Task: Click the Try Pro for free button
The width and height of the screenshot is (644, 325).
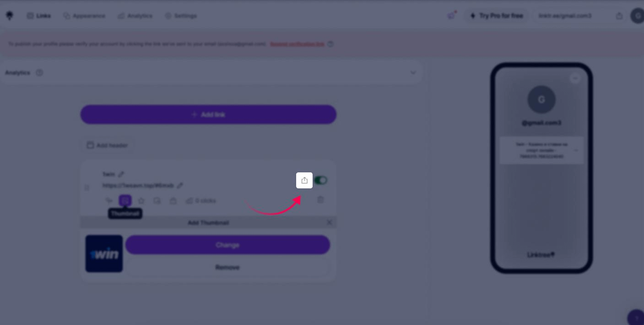Action: (497, 16)
